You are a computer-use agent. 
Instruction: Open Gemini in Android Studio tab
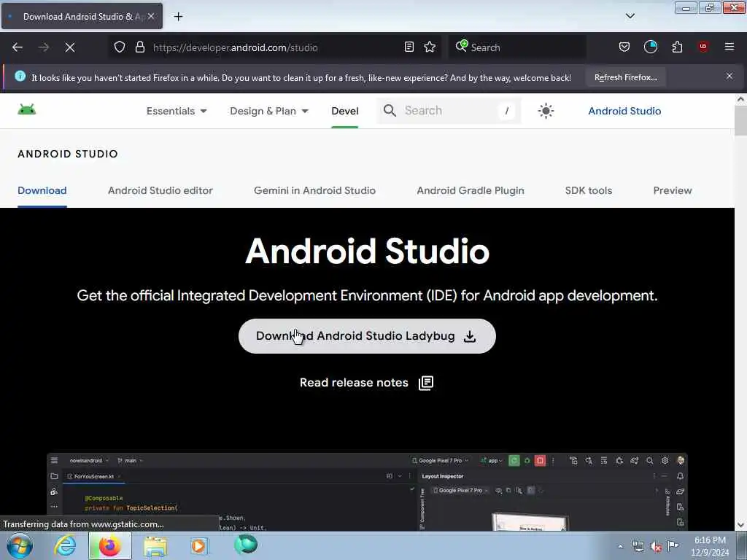pos(314,190)
